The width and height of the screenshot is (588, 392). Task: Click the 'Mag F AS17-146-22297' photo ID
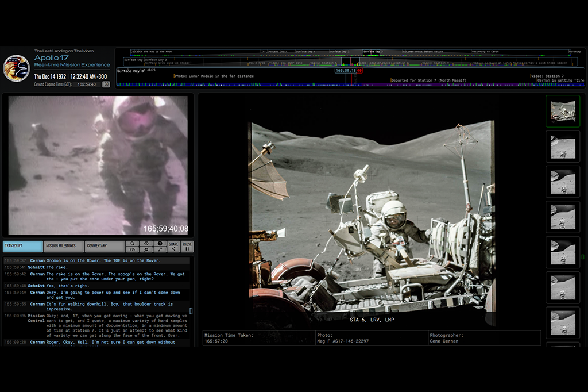click(343, 341)
